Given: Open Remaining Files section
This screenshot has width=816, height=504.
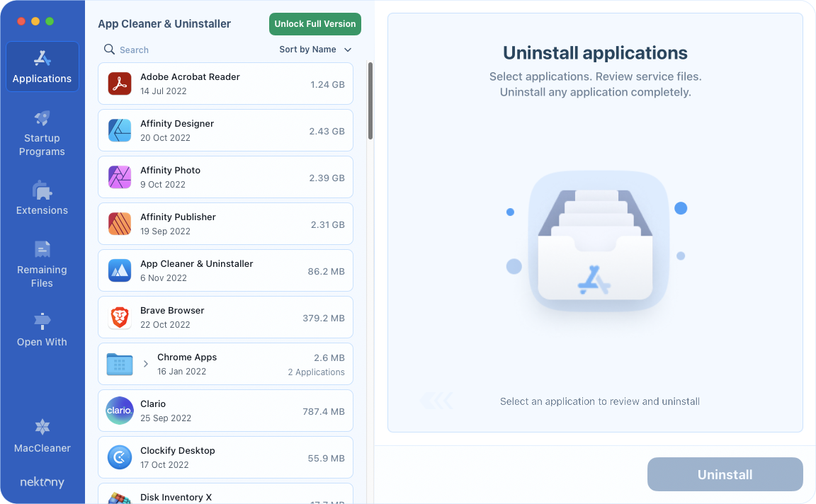Looking at the screenshot, I should pyautogui.click(x=42, y=264).
